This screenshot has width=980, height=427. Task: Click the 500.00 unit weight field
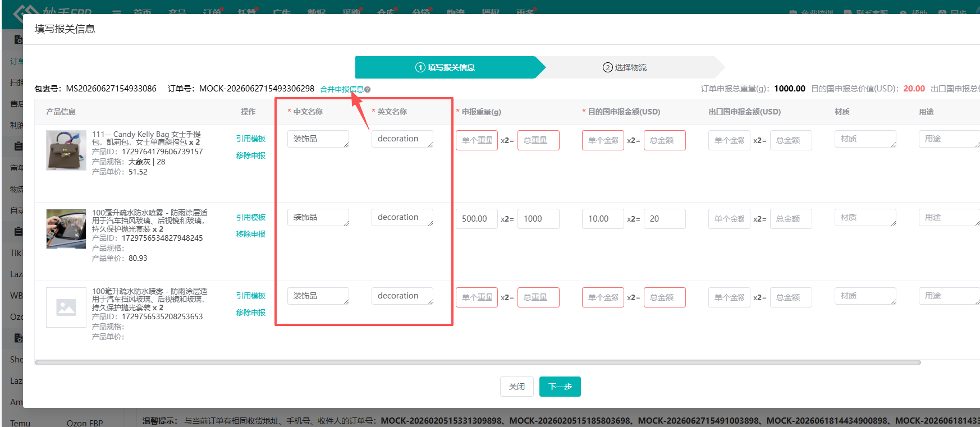477,219
